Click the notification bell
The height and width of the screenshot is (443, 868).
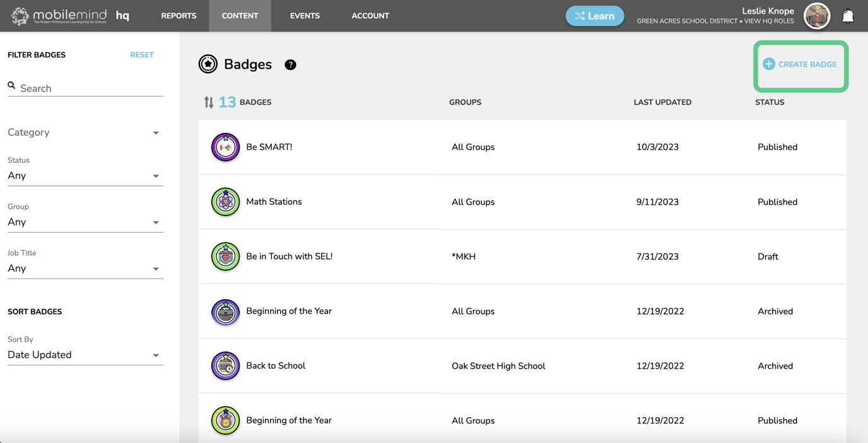coord(848,16)
